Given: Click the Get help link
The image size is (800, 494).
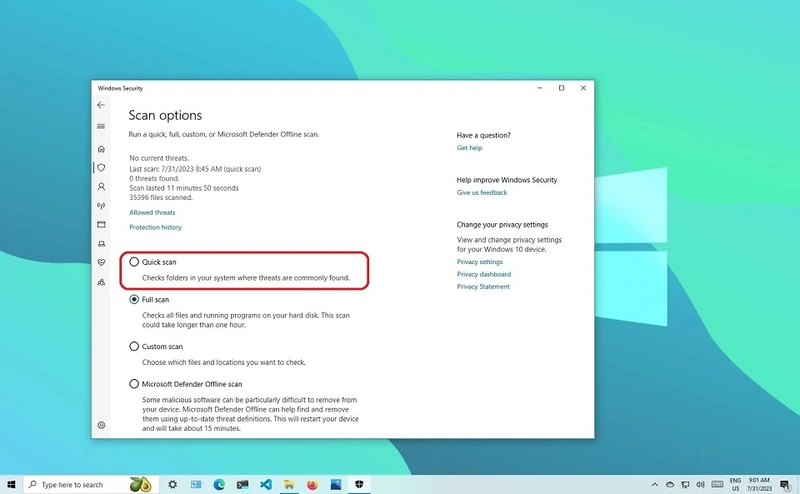Looking at the screenshot, I should [469, 147].
